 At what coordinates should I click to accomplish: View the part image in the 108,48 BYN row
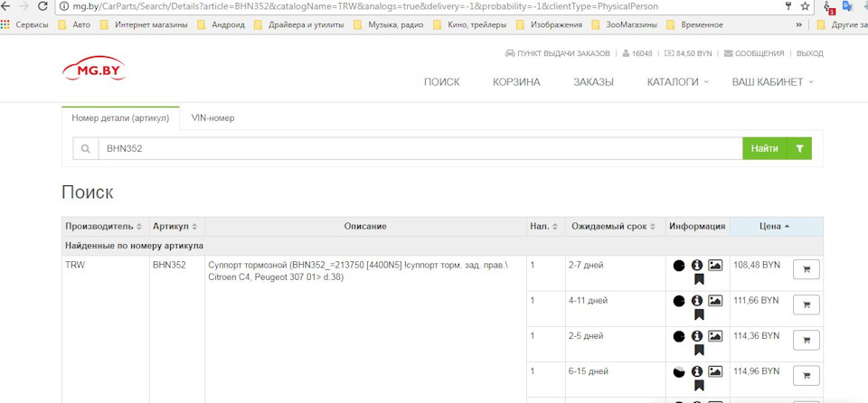[715, 265]
